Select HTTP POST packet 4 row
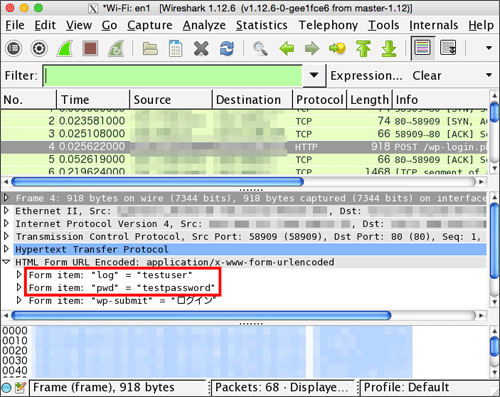This screenshot has height=397, width=500. pyautogui.click(x=244, y=147)
